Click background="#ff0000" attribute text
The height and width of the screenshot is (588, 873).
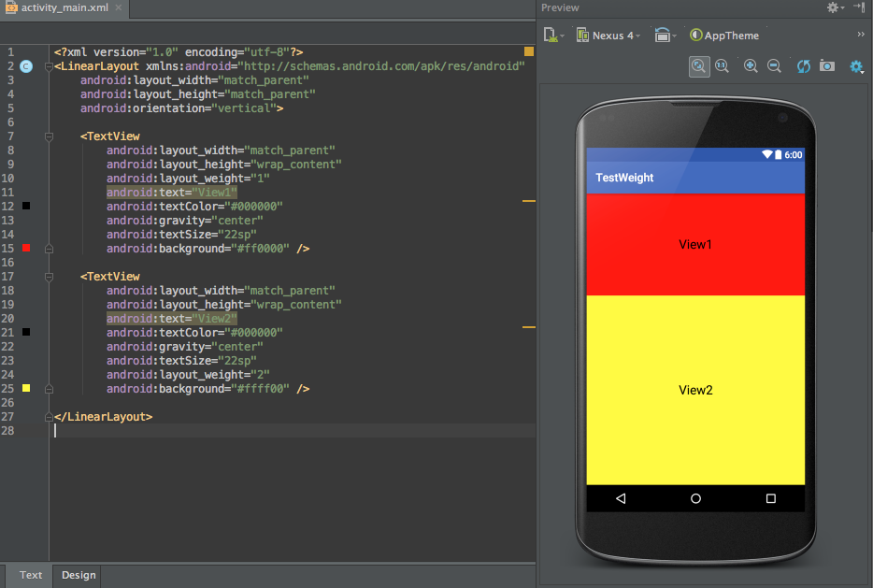(198, 249)
